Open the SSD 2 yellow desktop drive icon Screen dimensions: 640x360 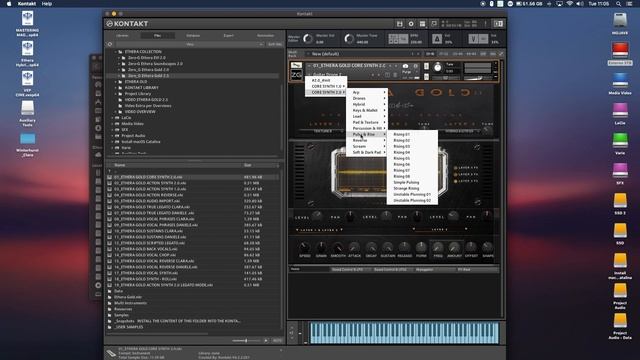[620, 200]
